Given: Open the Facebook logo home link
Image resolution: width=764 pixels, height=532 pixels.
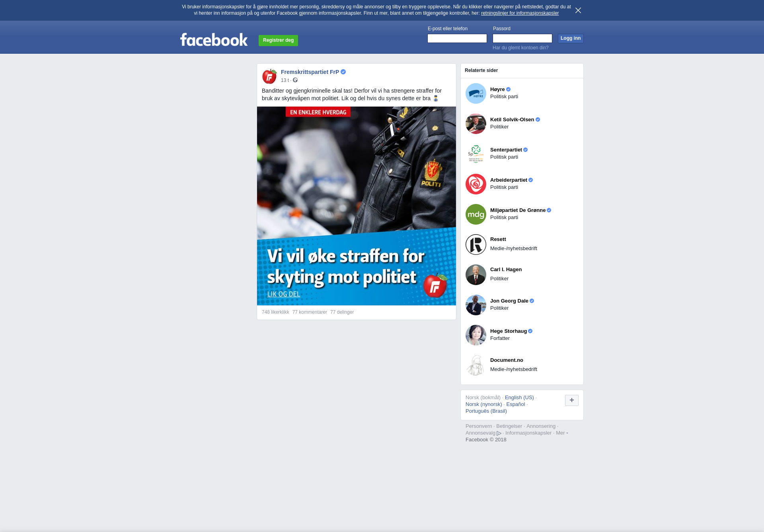Looking at the screenshot, I should tap(214, 39).
